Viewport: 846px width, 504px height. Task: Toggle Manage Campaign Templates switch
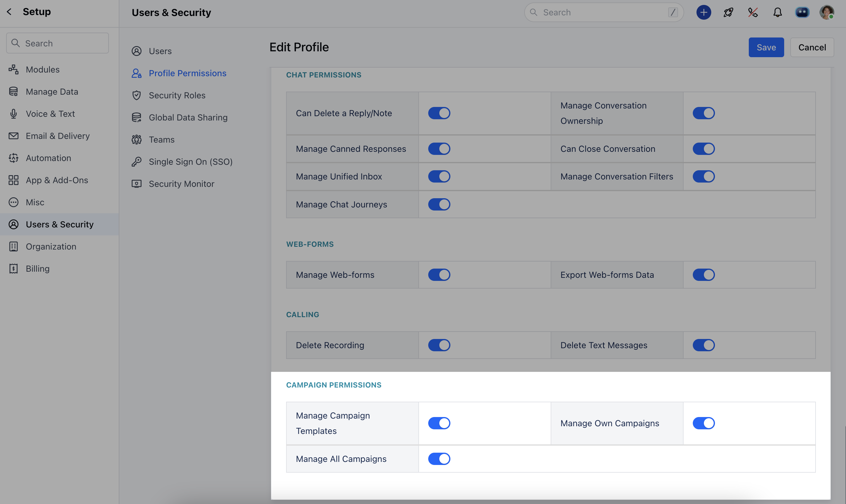click(439, 423)
